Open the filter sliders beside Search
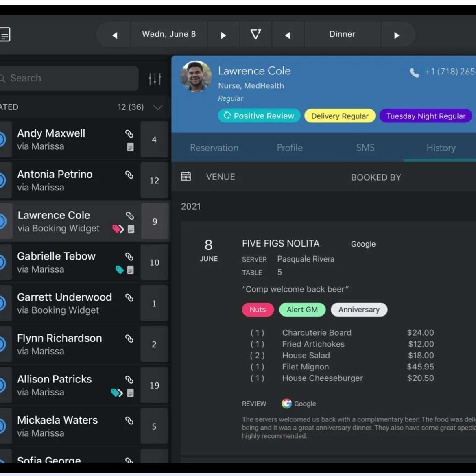Image resolution: width=476 pixels, height=476 pixels. [155, 78]
